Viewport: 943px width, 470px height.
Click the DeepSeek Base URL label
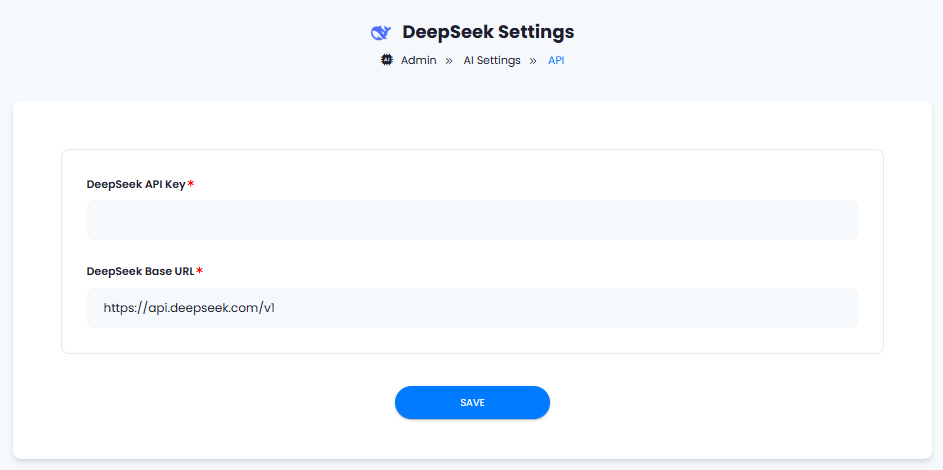tap(141, 271)
